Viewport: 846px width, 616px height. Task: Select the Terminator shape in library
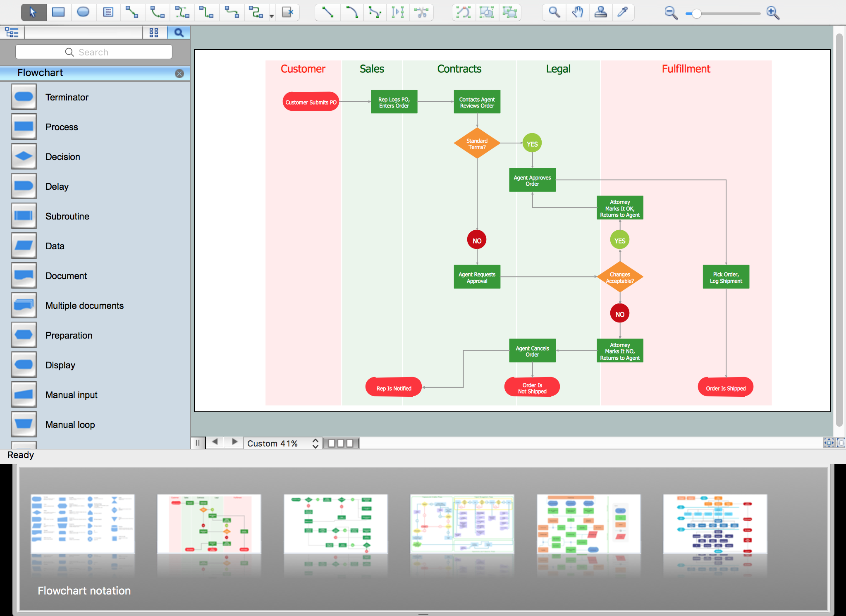tap(24, 97)
